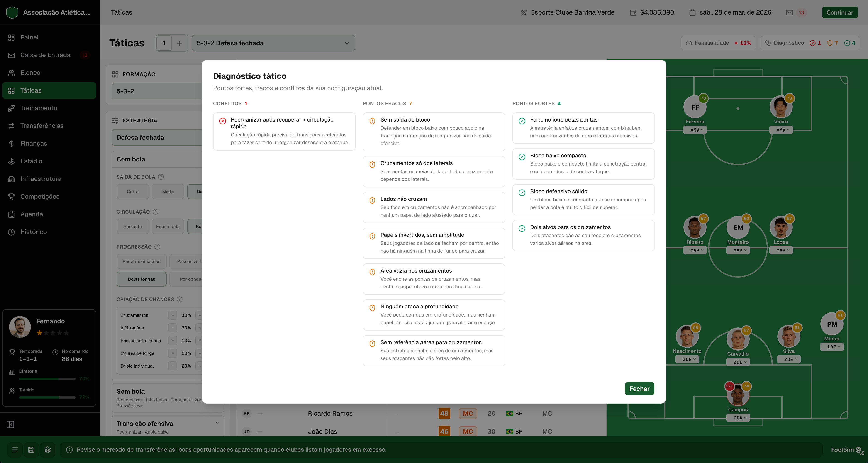
Task: Click warning icon on Sem saída do bloco
Action: coord(372,121)
